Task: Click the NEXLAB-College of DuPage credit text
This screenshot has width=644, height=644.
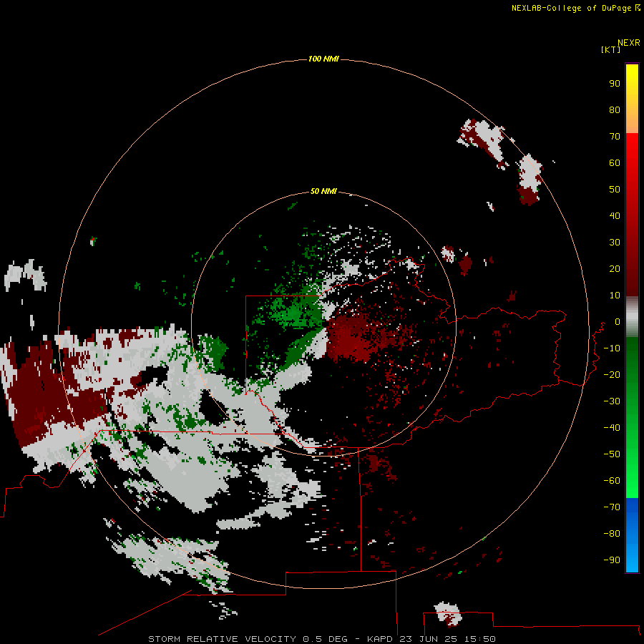Action: [575, 8]
